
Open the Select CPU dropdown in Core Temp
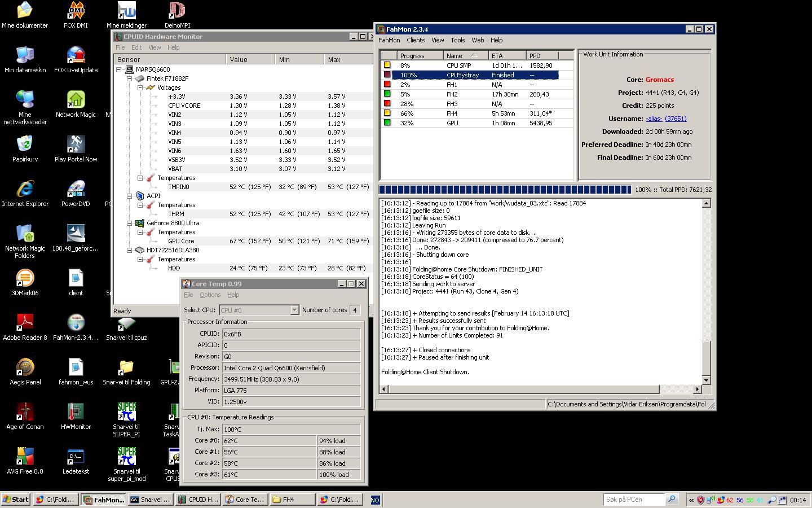tap(294, 310)
